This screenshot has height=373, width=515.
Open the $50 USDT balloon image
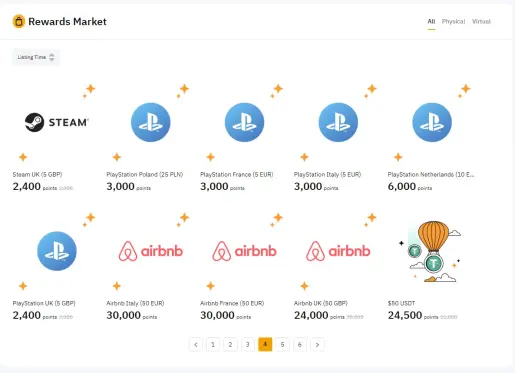(431, 251)
